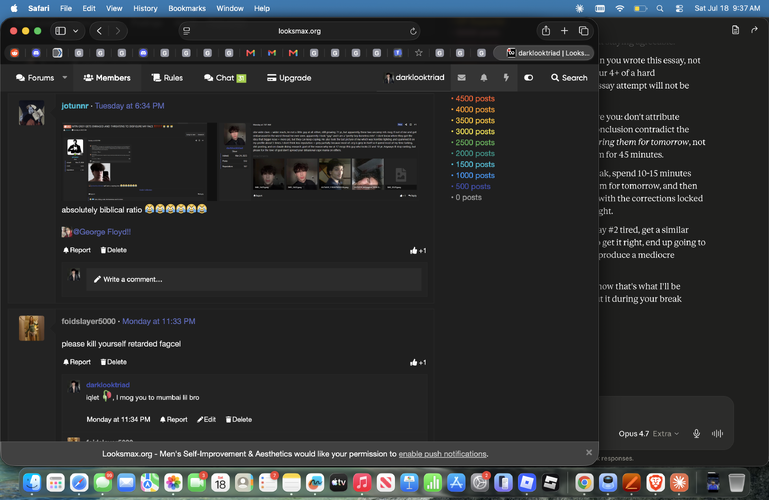Screen dimensions: 769x500
Task: Expand the Forums dropdown arrow
Action: click(x=65, y=77)
